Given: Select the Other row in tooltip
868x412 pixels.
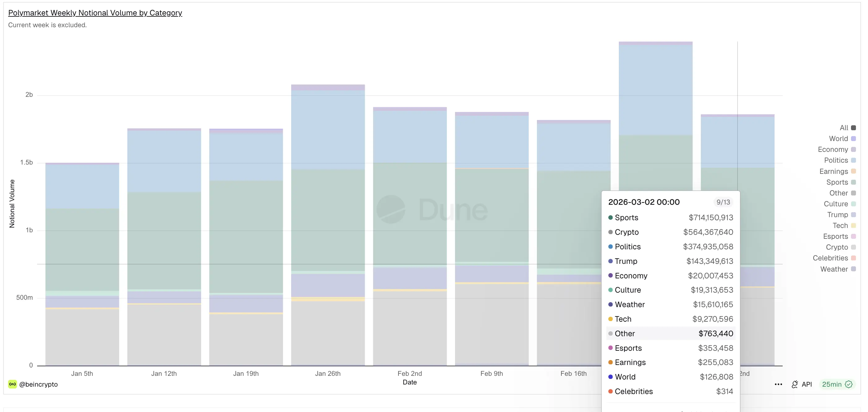Looking at the screenshot, I should (670, 333).
